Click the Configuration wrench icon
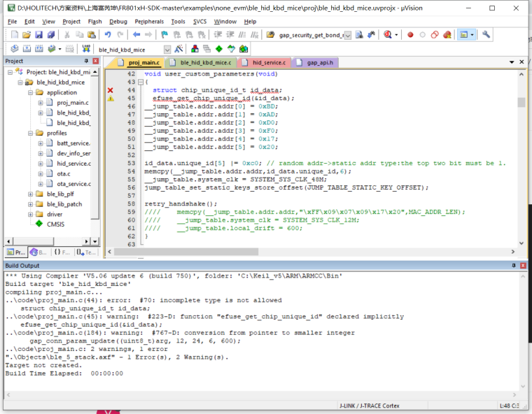The height and width of the screenshot is (414, 532). coord(486,34)
